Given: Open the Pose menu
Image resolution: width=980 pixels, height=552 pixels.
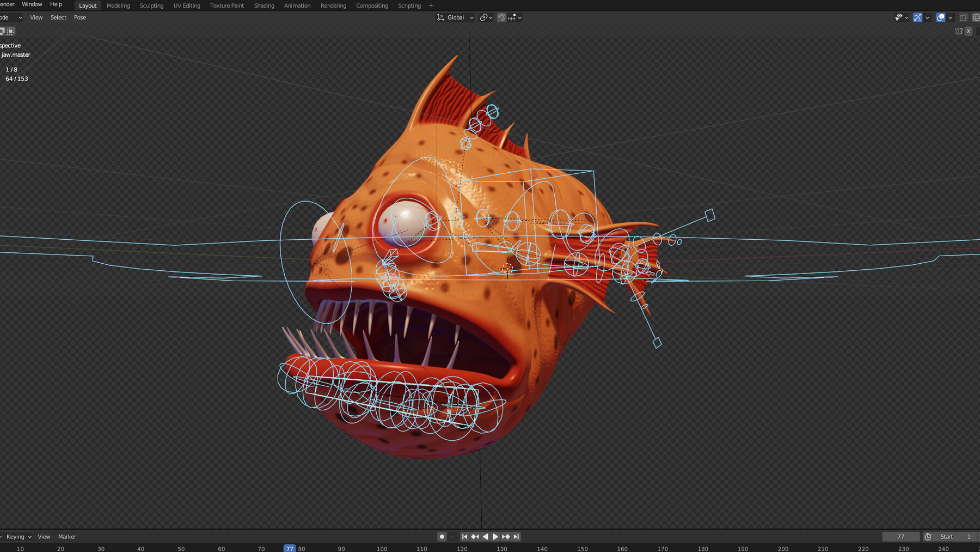Looking at the screenshot, I should coord(79,17).
